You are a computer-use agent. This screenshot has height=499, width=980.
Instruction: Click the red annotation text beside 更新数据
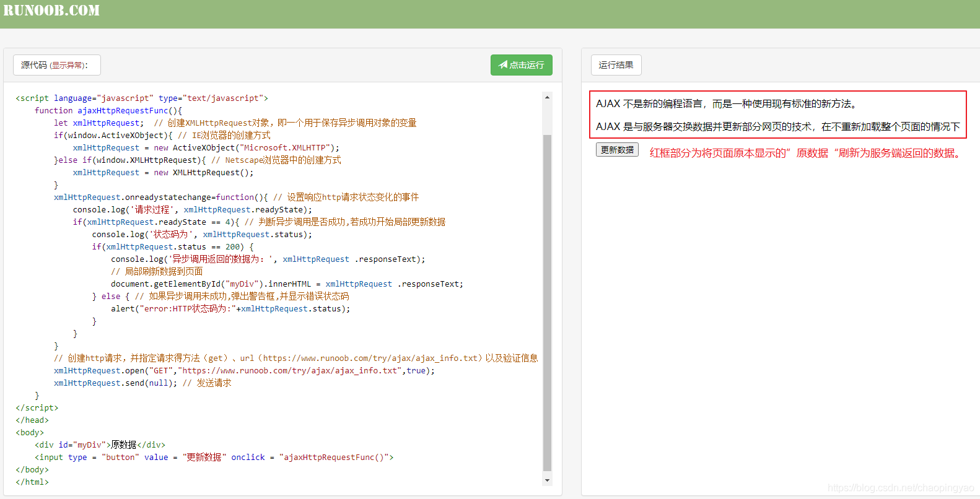point(807,153)
